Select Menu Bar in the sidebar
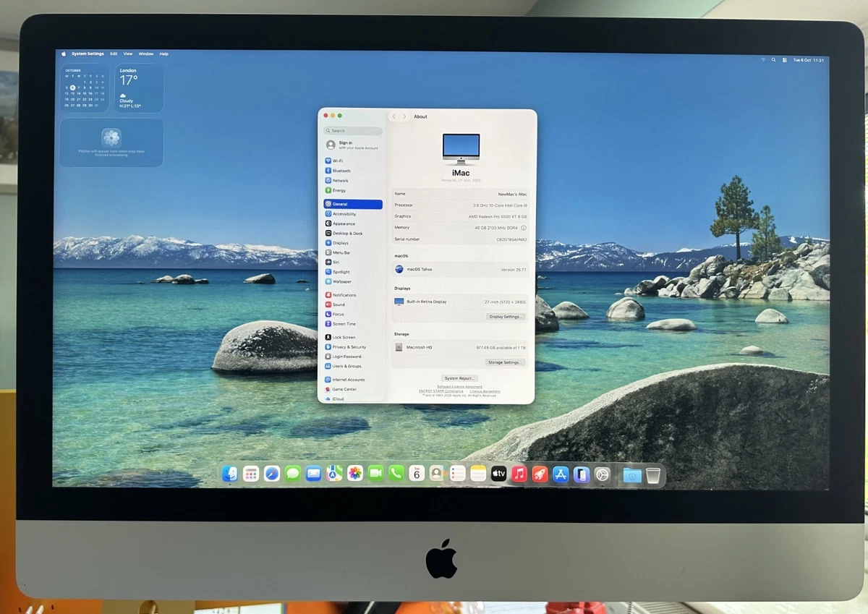The image size is (868, 614). (353, 252)
